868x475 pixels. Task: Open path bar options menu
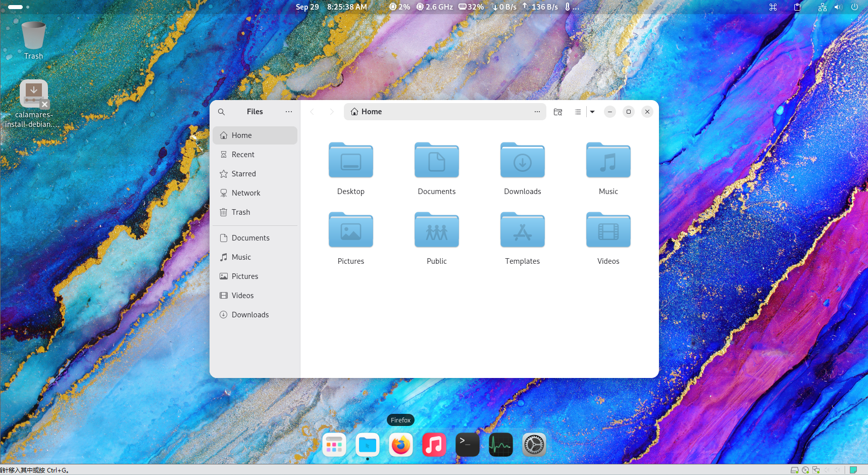click(537, 112)
